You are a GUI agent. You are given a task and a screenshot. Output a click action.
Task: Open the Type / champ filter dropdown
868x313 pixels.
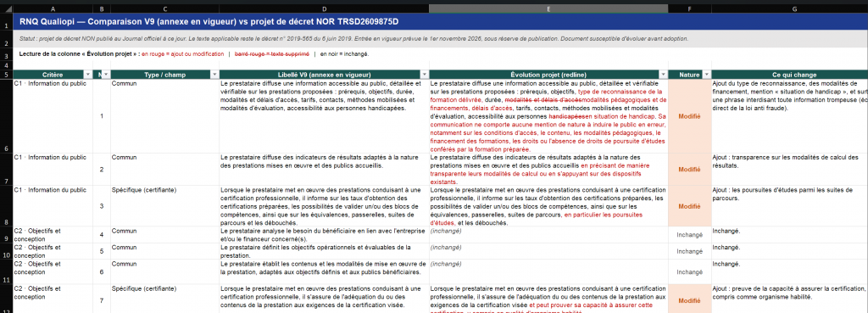pyautogui.click(x=214, y=75)
